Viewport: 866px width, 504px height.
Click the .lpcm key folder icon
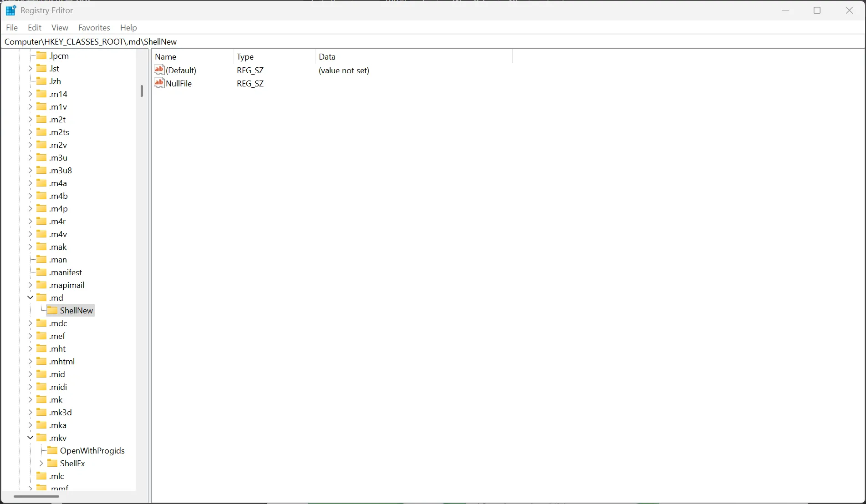click(x=42, y=55)
